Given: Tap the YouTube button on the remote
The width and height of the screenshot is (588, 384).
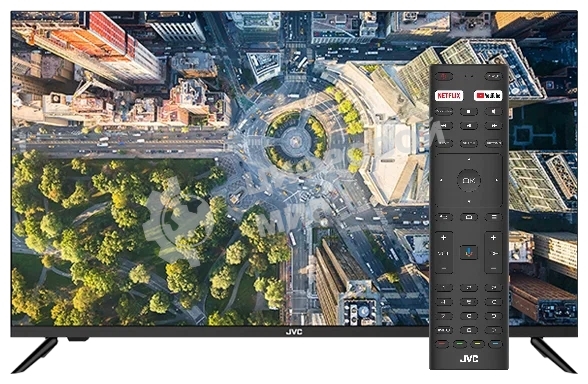Looking at the screenshot, I should [488, 96].
